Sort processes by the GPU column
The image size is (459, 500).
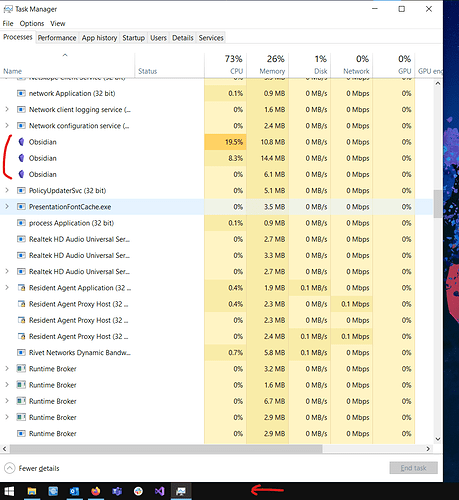coord(394,65)
